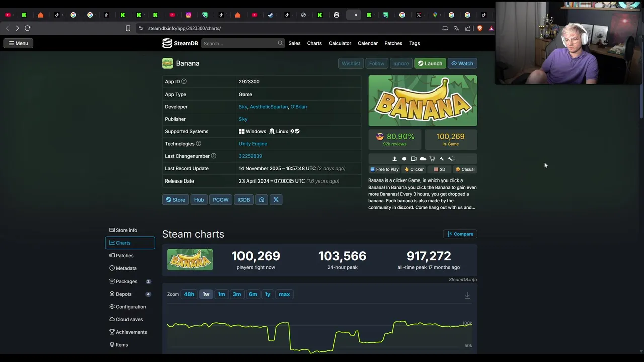This screenshot has width=644, height=362.
Task: Click the translate page icon
Action: tap(456, 28)
